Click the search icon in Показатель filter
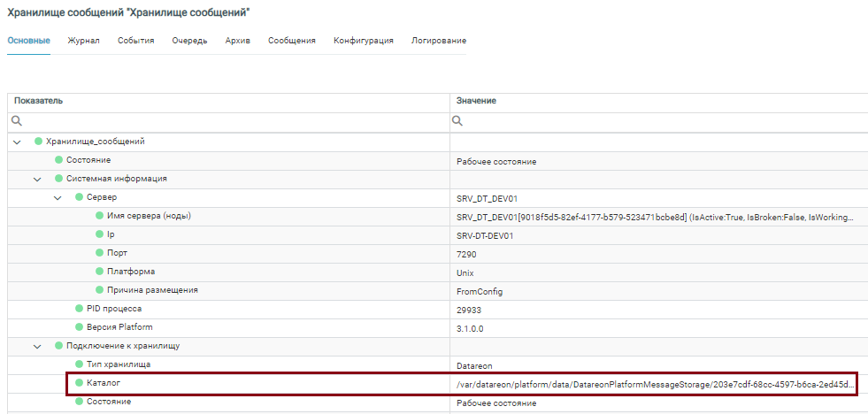 tap(16, 121)
